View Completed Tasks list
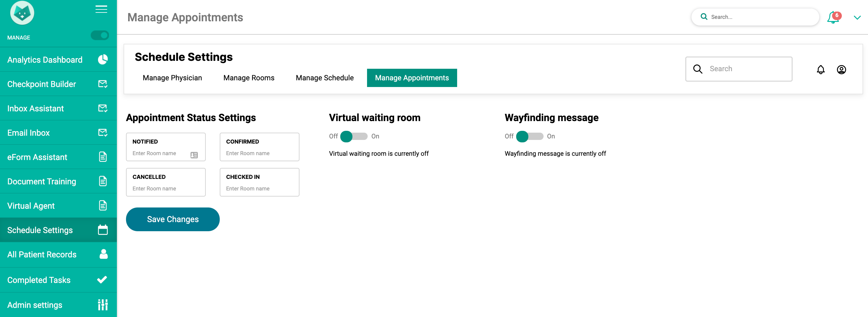The height and width of the screenshot is (317, 868). click(58, 280)
